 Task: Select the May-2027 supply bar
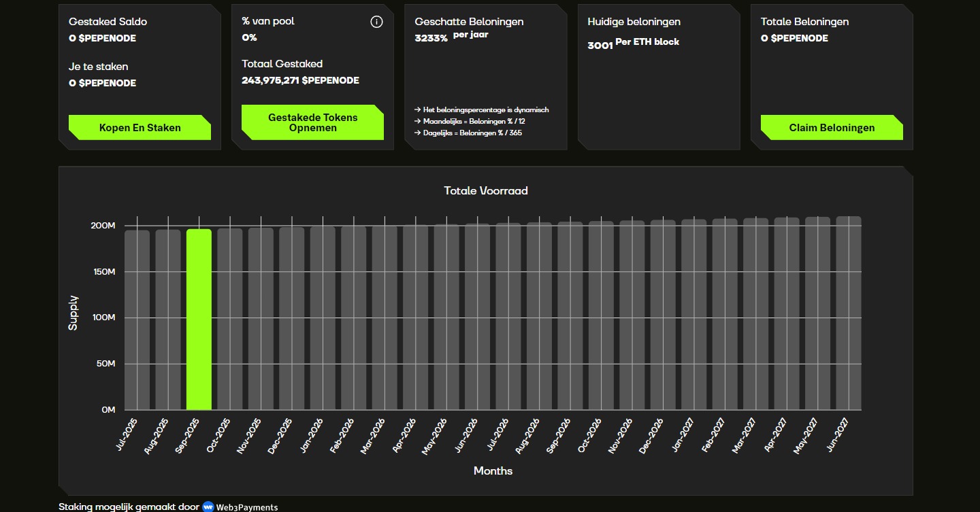coord(818,313)
